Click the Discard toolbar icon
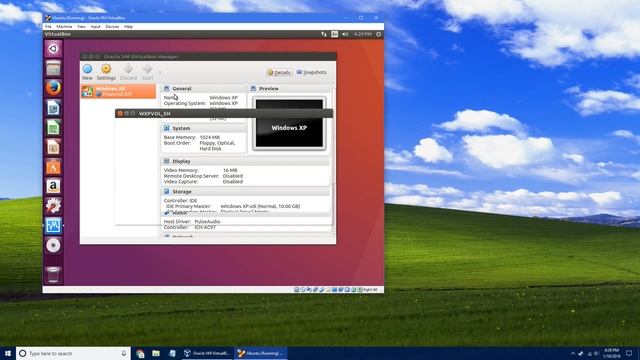This screenshot has height=360, width=640. (128, 69)
